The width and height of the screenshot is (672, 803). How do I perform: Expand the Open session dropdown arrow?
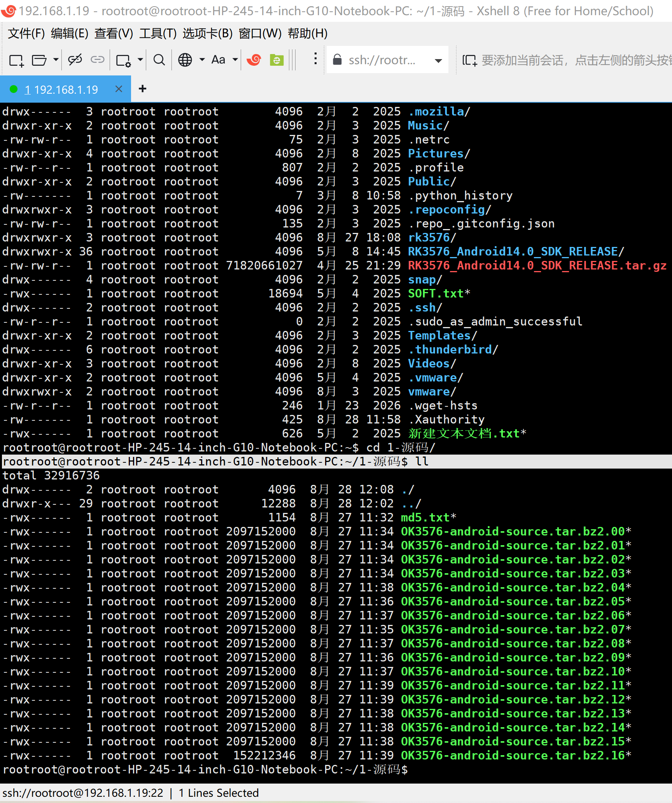56,60
